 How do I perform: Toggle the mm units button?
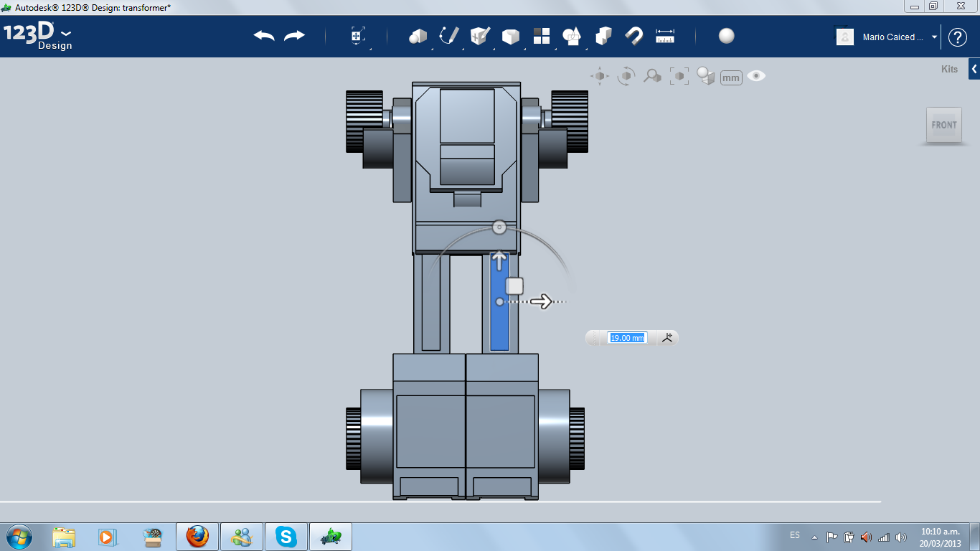(731, 77)
